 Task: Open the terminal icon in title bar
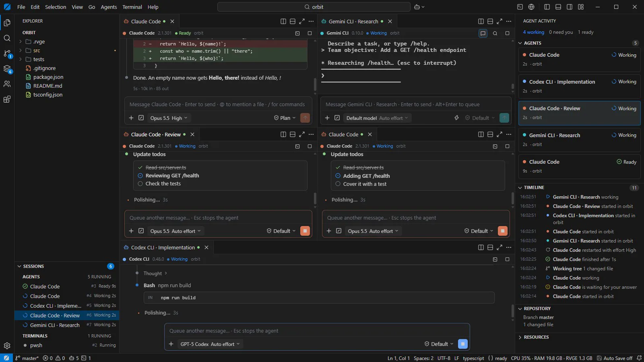tap(520, 7)
